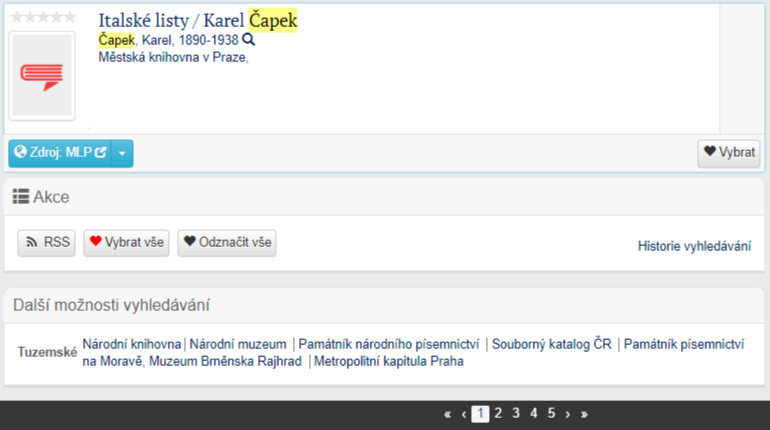Screen dimensions: 770x430
Task: Go to page 2 of results
Action: coord(499,413)
